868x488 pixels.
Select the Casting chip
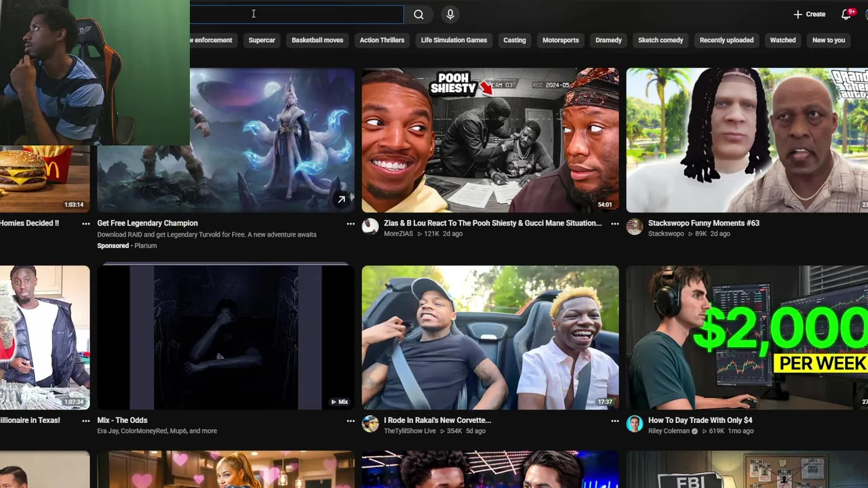515,40
